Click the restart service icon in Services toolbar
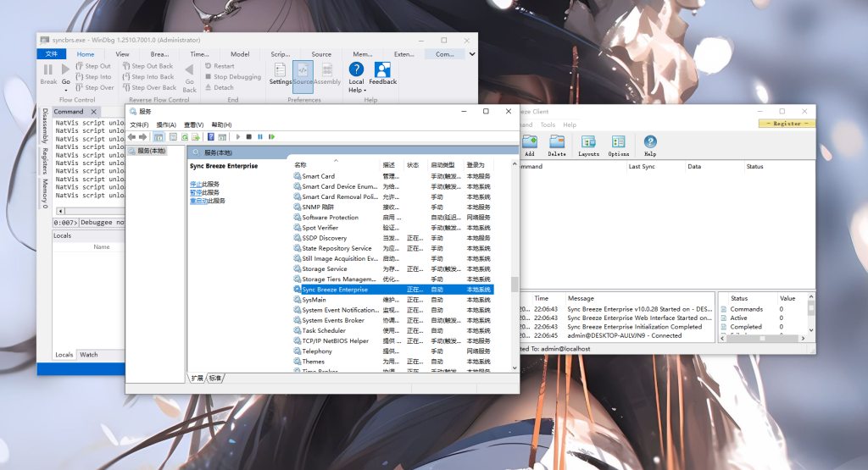 tap(271, 136)
